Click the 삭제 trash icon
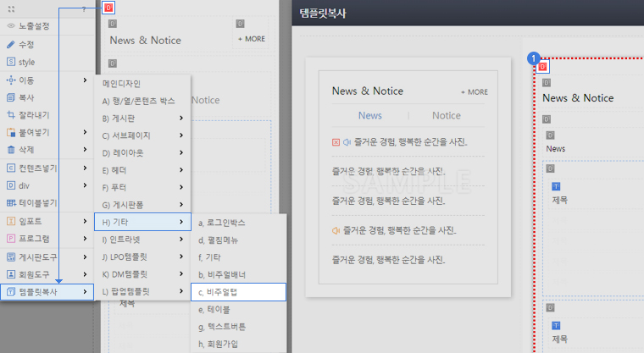 point(11,149)
